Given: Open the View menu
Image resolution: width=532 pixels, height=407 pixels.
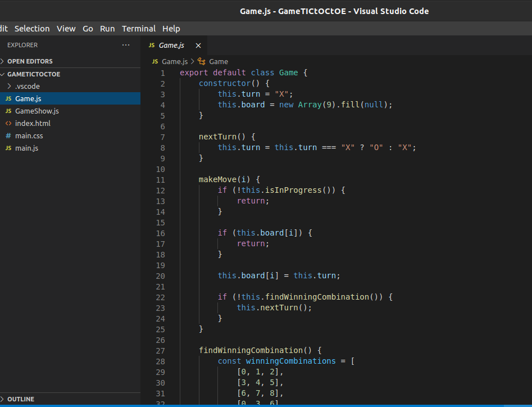Looking at the screenshot, I should [66, 29].
